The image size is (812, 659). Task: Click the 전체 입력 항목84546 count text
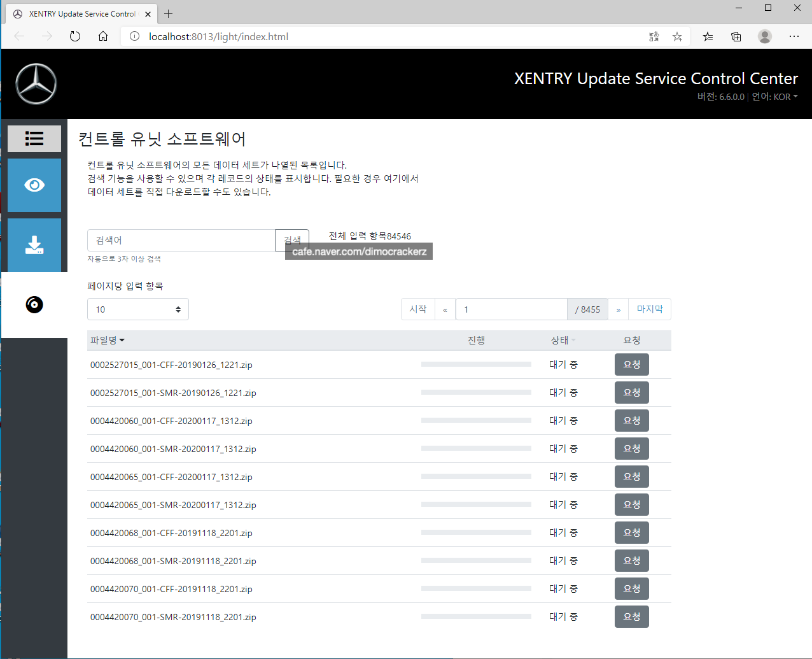tap(370, 236)
